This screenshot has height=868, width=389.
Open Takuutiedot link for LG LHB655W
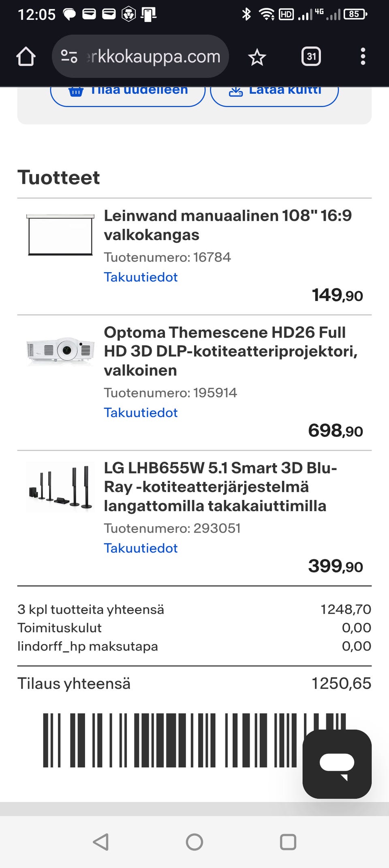click(141, 548)
